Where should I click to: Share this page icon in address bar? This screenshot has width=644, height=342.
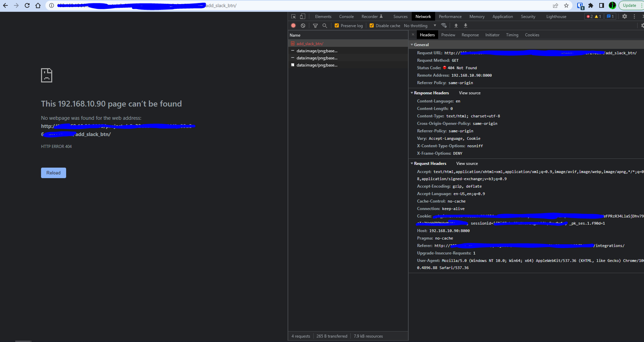click(555, 5)
